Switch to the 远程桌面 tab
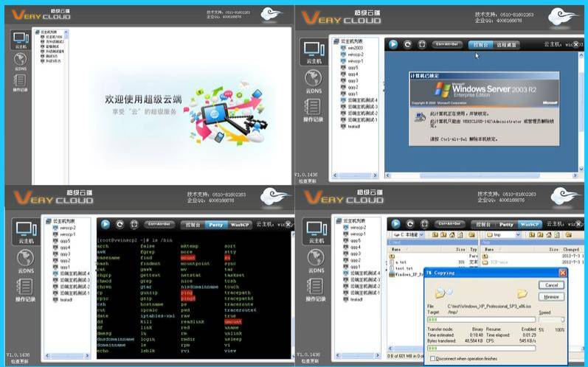The height and width of the screenshot is (367, 588). coord(506,44)
